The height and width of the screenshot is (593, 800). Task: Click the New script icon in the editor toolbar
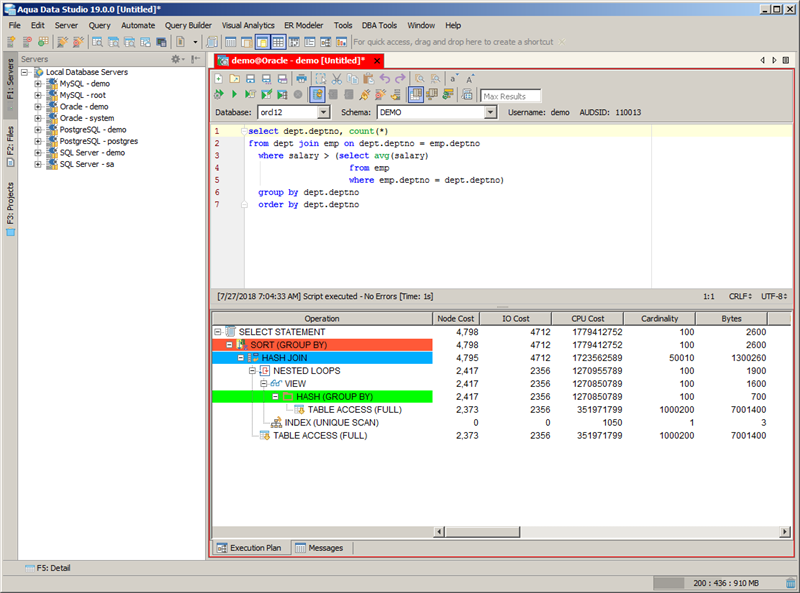click(x=218, y=79)
